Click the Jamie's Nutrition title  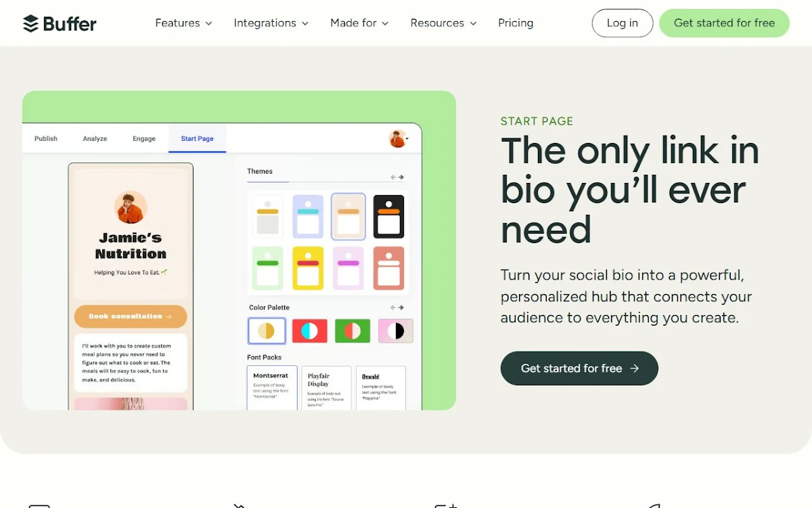click(131, 246)
